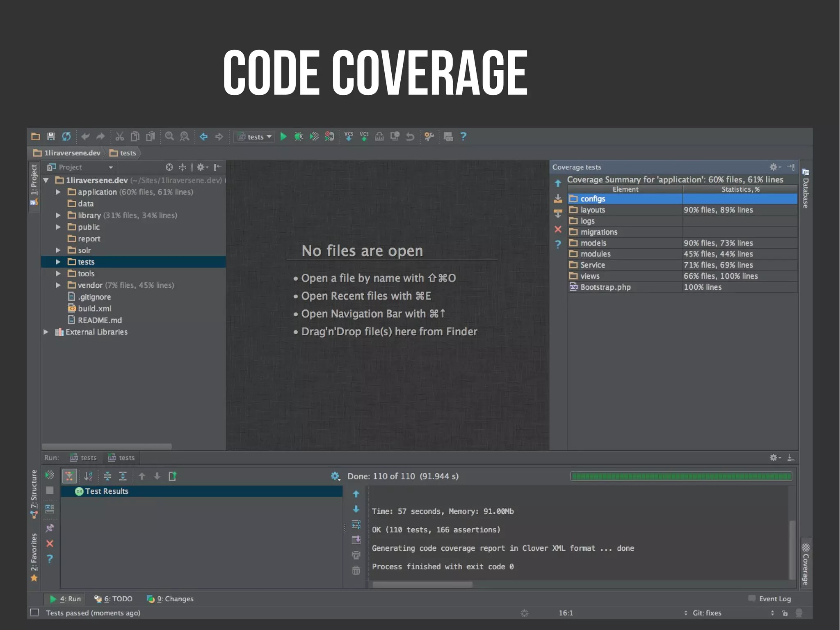Open Settings wrench icon in toolbar
Viewport: 840px width, 630px height.
[x=429, y=137]
